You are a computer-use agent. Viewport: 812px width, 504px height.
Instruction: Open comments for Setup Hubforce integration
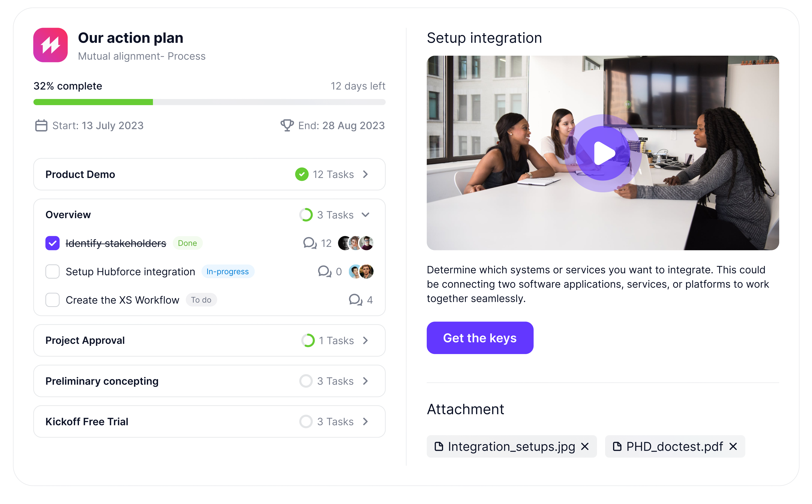pyautogui.click(x=325, y=272)
